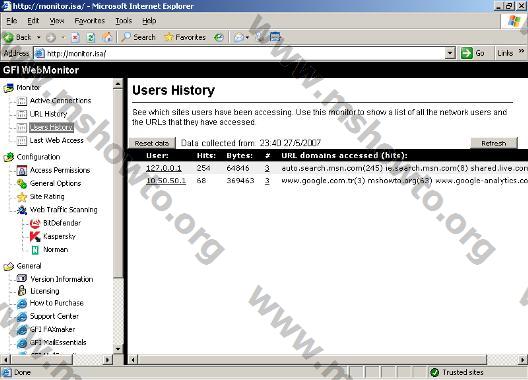Click the GFI MailEssentials IE icon
Screen dimensions: 528x380
[22, 343]
